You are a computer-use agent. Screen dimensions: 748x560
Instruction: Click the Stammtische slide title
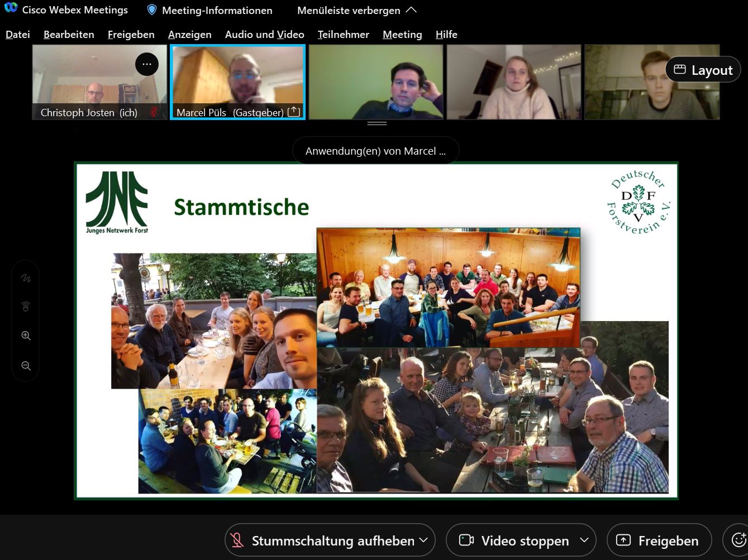tap(241, 207)
